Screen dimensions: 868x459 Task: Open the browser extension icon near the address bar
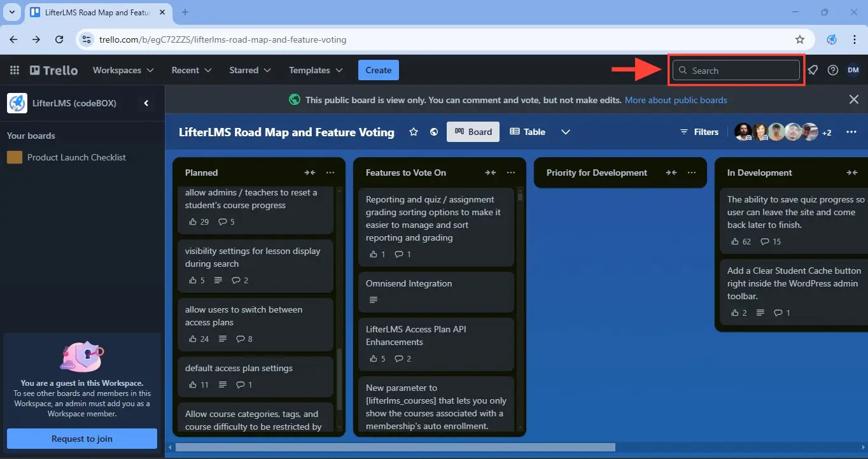coord(832,39)
